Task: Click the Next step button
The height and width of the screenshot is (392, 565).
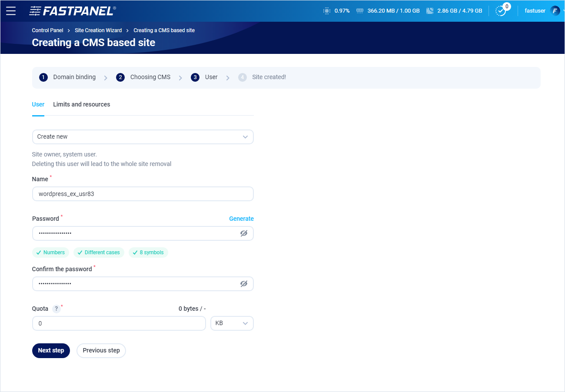Action: click(x=51, y=351)
